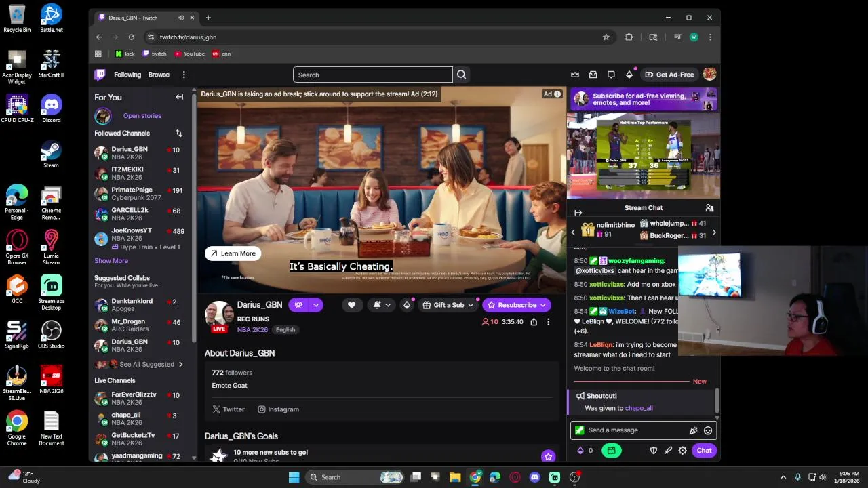868x488 pixels.
Task: Open the Power-ups sparkle icon in chat
Action: point(693,430)
